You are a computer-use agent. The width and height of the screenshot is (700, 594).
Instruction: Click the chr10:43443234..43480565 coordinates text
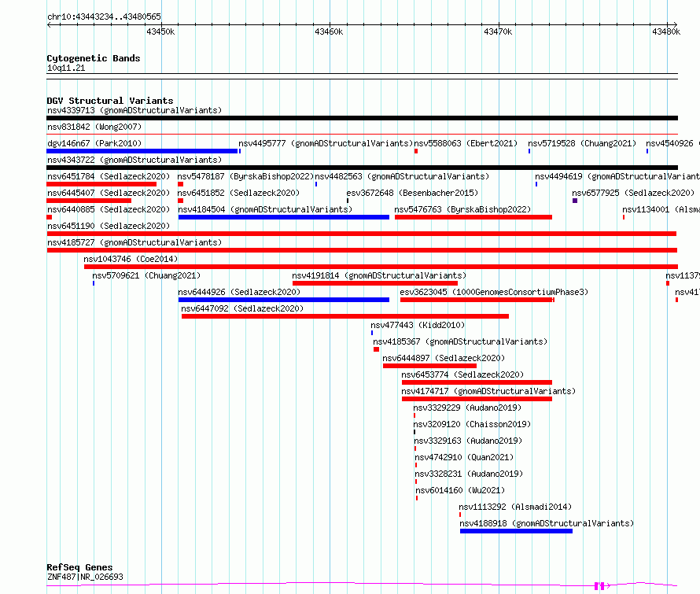(104, 17)
